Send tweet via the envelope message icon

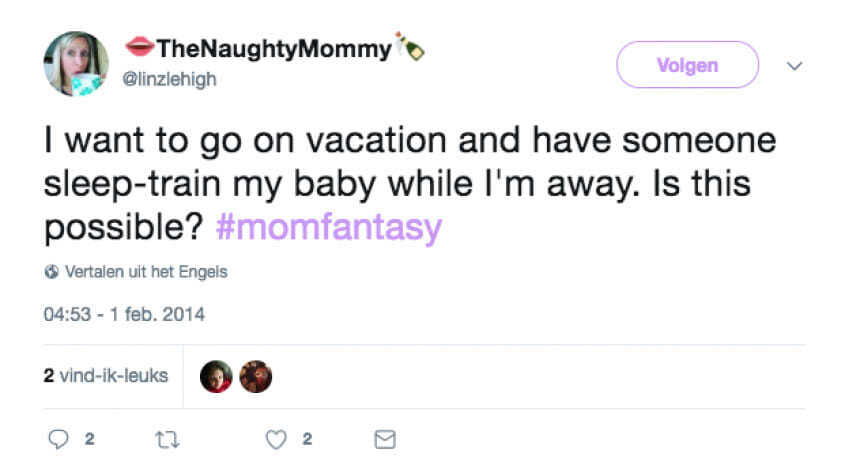[x=384, y=439]
